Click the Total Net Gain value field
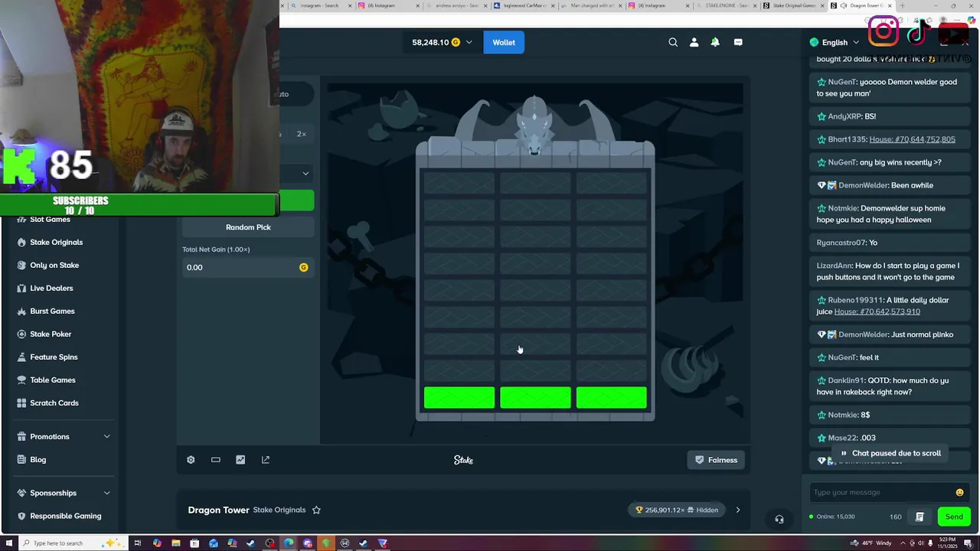This screenshot has height=551, width=980. tap(247, 267)
